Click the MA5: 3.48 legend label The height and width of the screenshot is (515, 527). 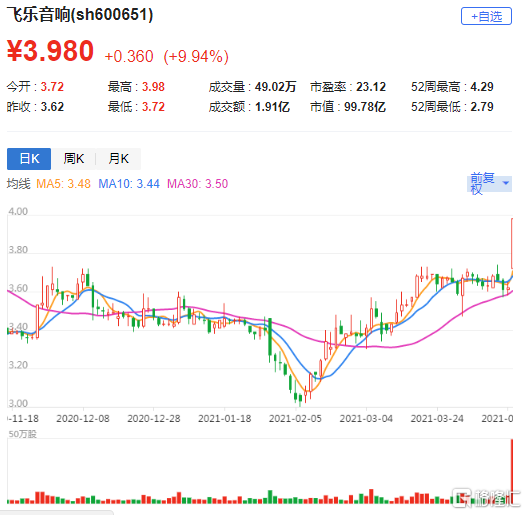[64, 184]
